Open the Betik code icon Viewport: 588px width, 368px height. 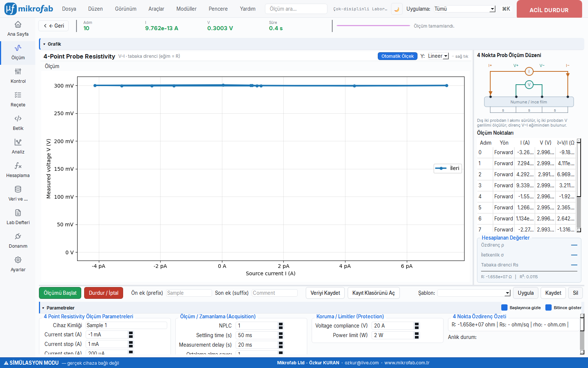click(18, 118)
